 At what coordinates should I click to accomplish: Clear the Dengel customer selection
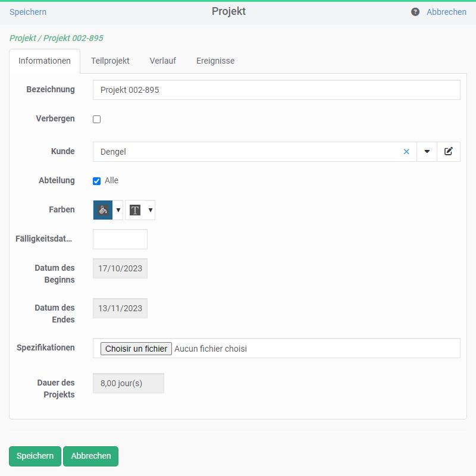pos(406,152)
